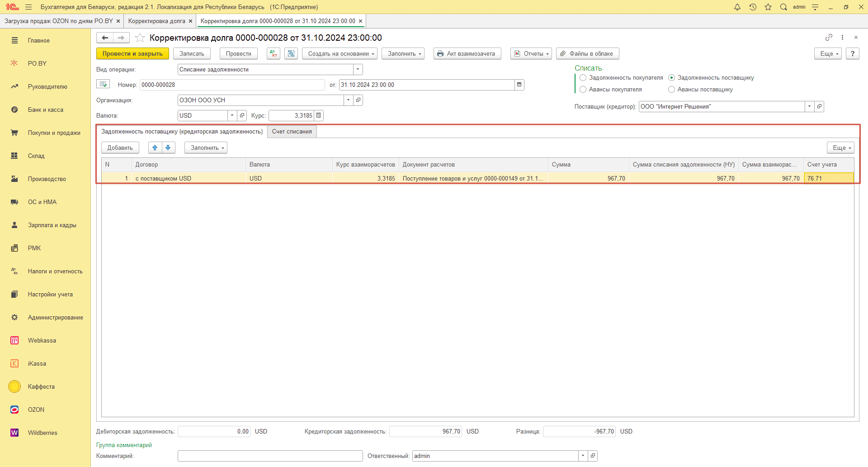Image resolution: width=868 pixels, height=467 pixels.
Task: Open history clock icon in title bar
Action: pos(753,7)
